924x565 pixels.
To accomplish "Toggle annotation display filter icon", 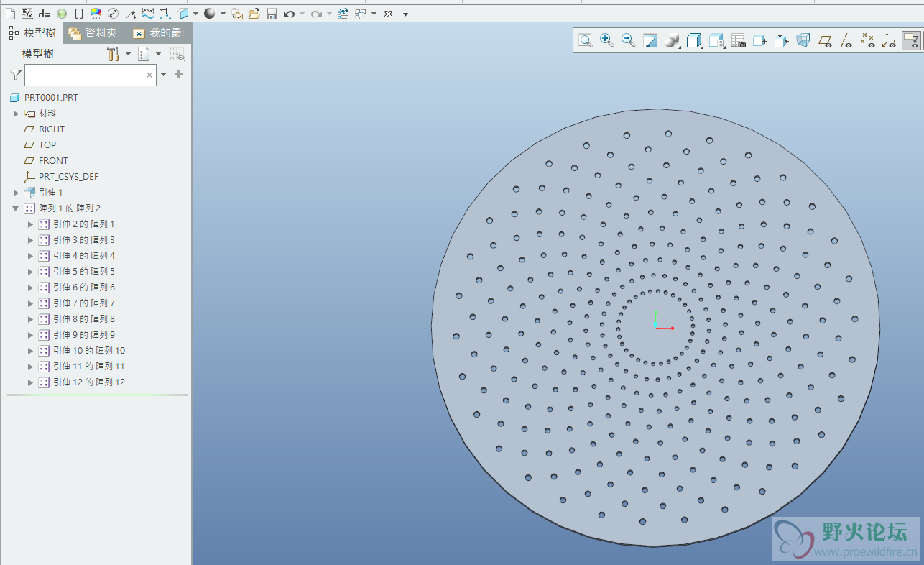I will [x=911, y=41].
